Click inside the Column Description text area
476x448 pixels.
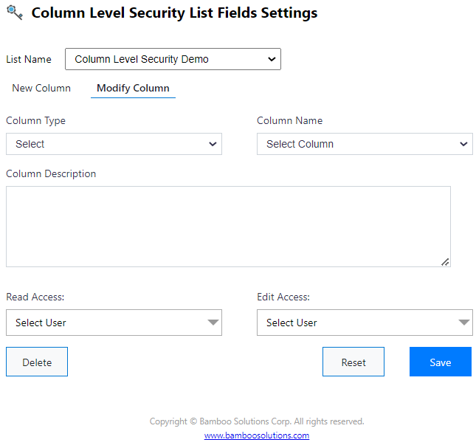[x=227, y=226]
